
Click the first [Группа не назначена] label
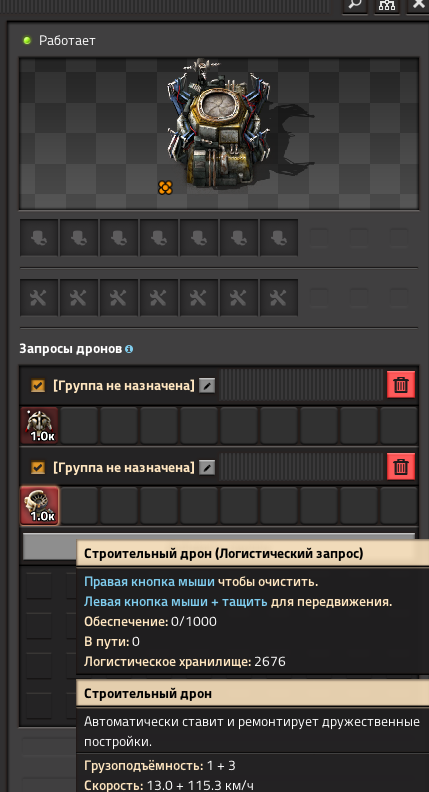click(x=124, y=386)
